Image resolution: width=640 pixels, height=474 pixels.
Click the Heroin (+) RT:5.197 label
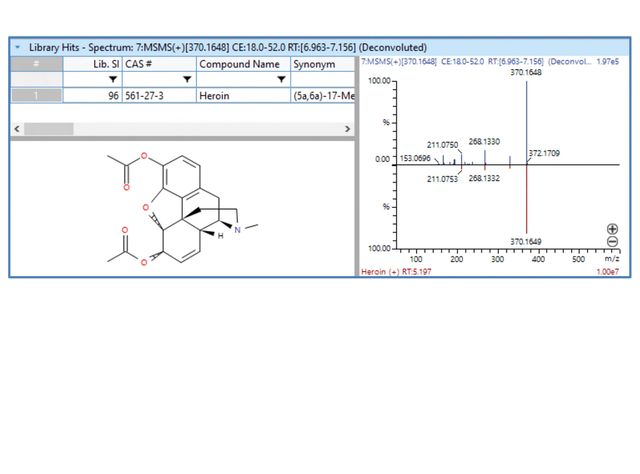pyautogui.click(x=396, y=272)
